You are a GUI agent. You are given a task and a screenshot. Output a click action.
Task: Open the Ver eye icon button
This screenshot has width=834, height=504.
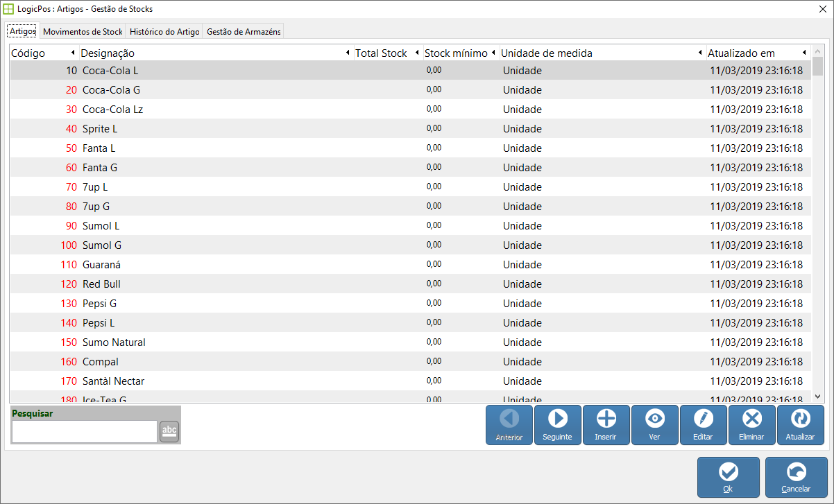pyautogui.click(x=655, y=419)
